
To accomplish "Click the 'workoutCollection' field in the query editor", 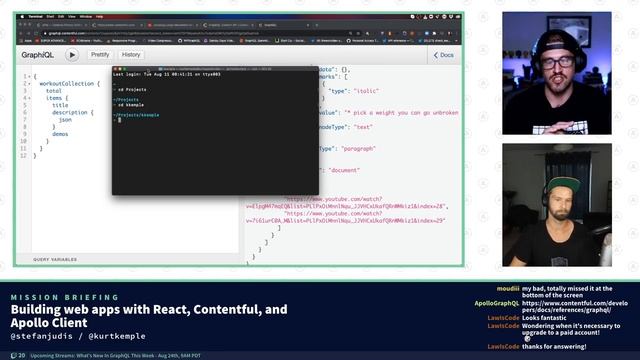I will pyautogui.click(x=67, y=84).
